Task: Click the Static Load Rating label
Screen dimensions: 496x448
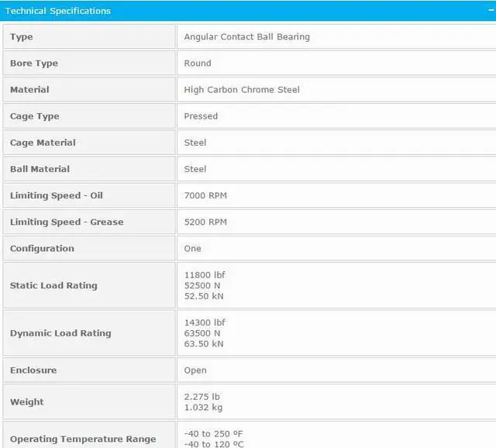Action: (53, 285)
